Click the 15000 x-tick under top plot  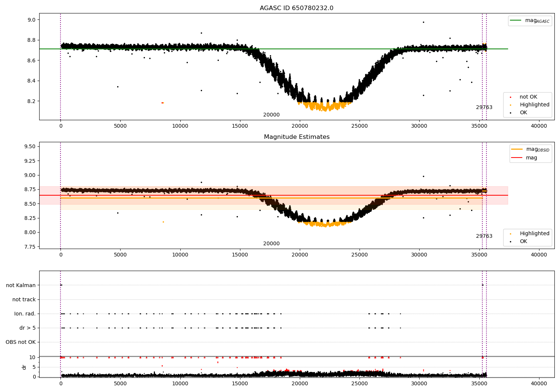pyautogui.click(x=240, y=126)
